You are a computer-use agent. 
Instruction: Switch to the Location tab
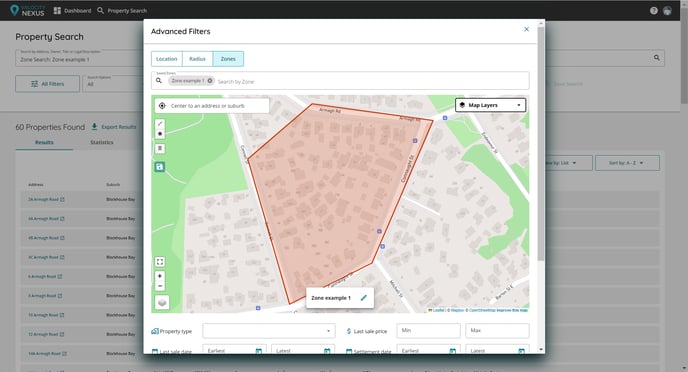click(x=167, y=59)
